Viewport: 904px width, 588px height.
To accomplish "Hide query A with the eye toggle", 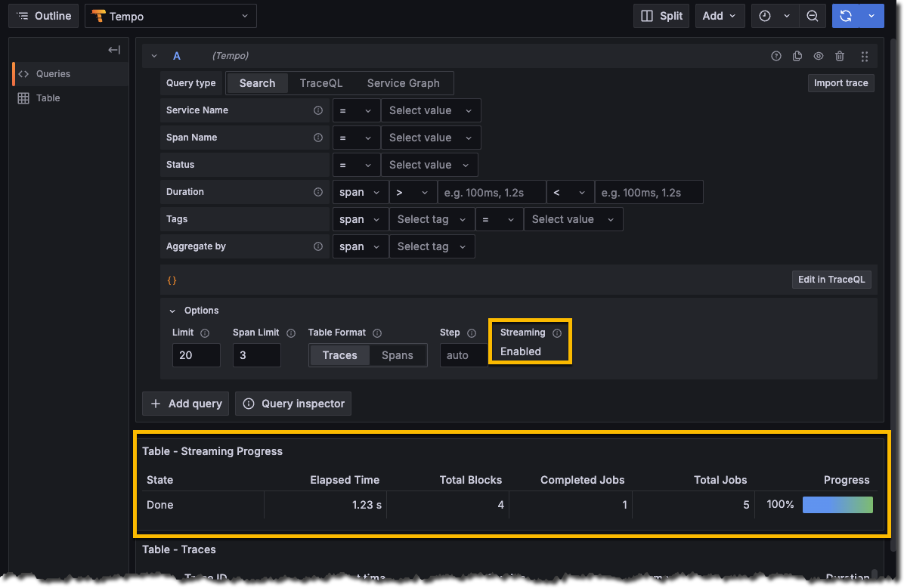I will pyautogui.click(x=818, y=56).
